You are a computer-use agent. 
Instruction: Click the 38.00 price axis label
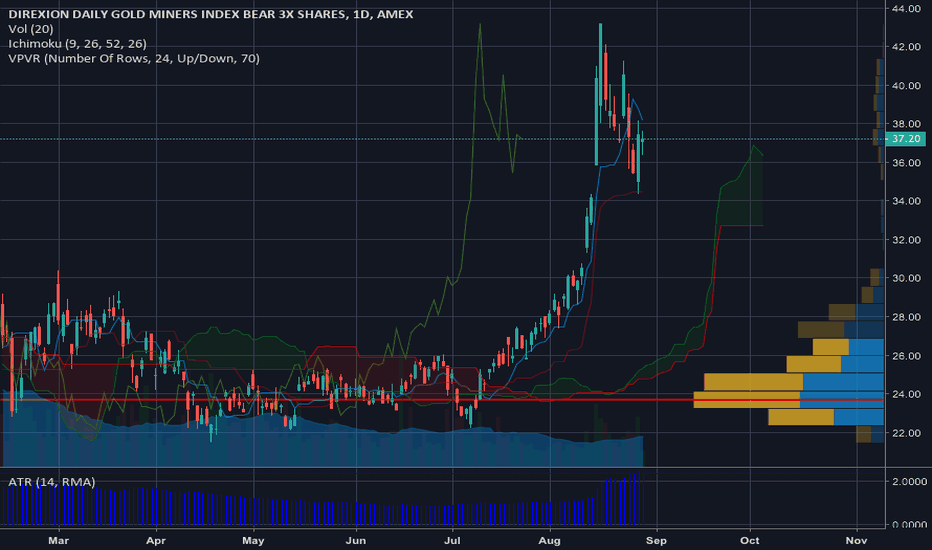(x=906, y=124)
